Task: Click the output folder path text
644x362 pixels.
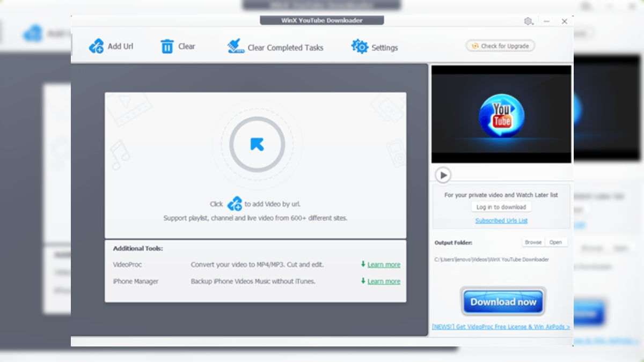Action: [x=492, y=259]
